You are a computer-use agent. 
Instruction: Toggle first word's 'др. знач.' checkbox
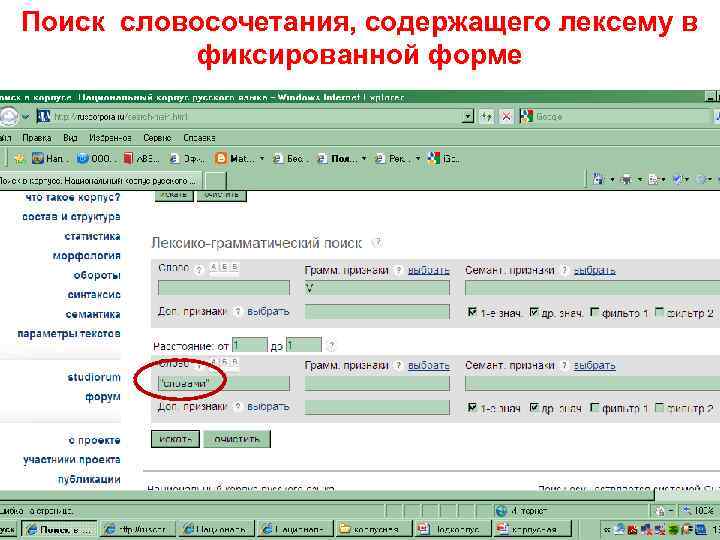tap(534, 312)
